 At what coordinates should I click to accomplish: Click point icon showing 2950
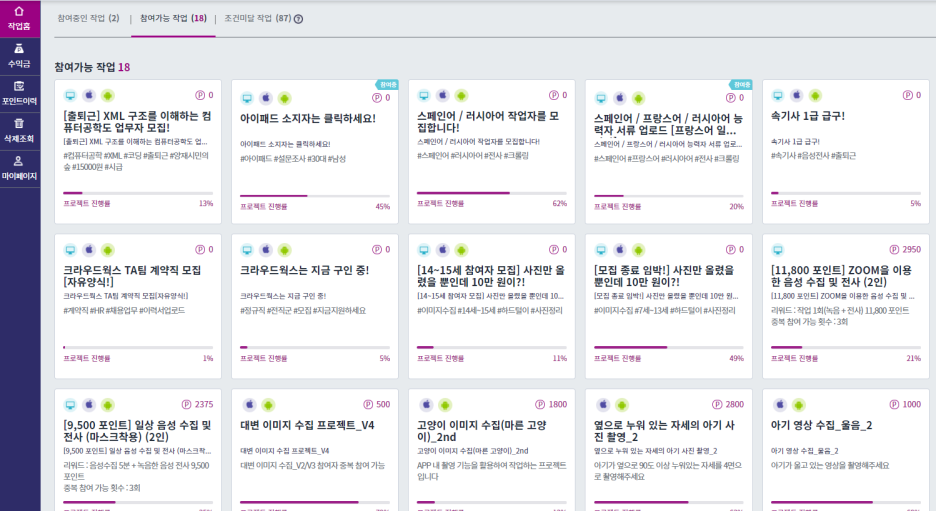(894, 250)
